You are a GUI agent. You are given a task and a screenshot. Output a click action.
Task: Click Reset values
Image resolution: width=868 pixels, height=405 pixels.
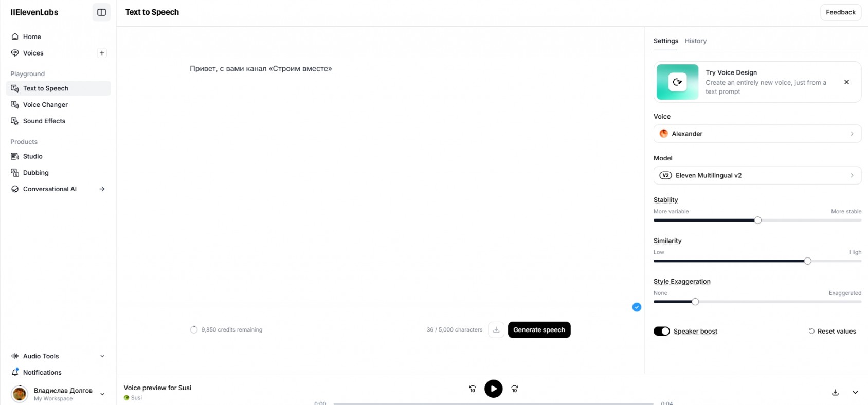[833, 332]
